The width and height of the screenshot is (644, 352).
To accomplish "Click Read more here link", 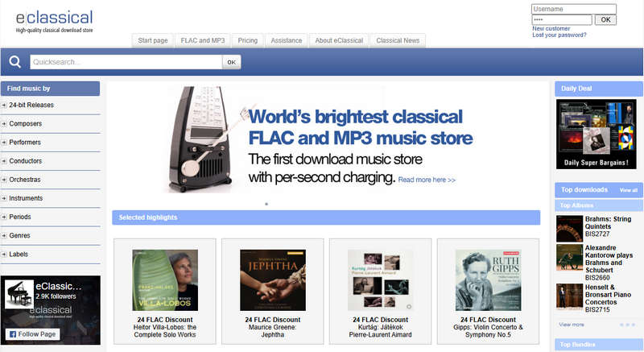I will pos(427,180).
